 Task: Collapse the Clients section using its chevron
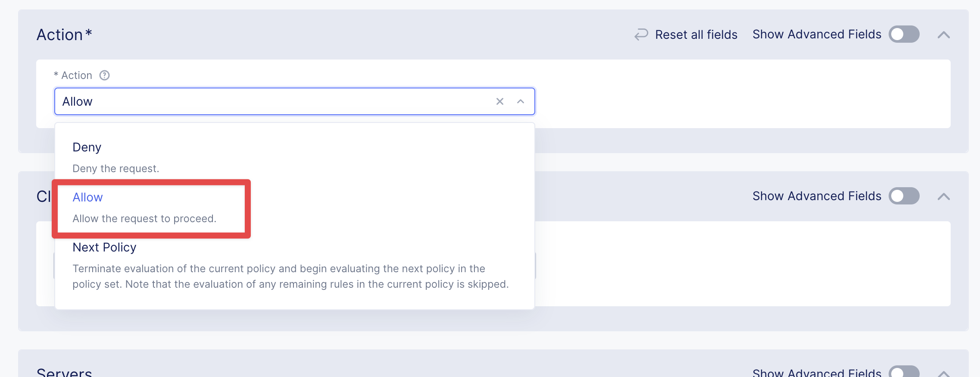tap(943, 197)
